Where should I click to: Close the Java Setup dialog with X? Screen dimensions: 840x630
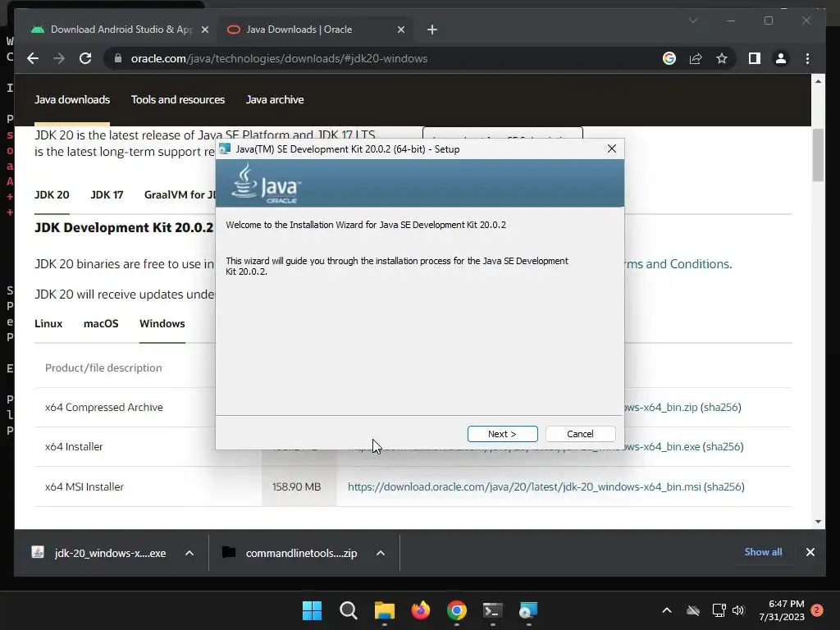click(x=612, y=149)
